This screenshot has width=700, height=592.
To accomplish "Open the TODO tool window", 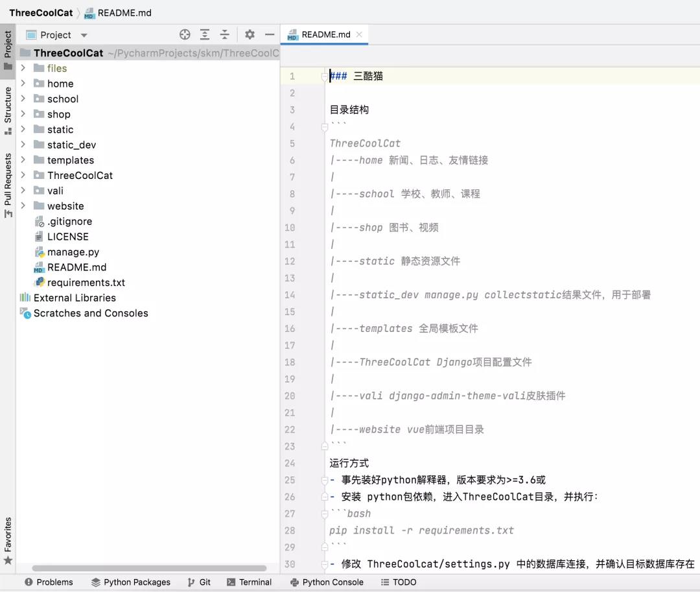I will (x=399, y=582).
